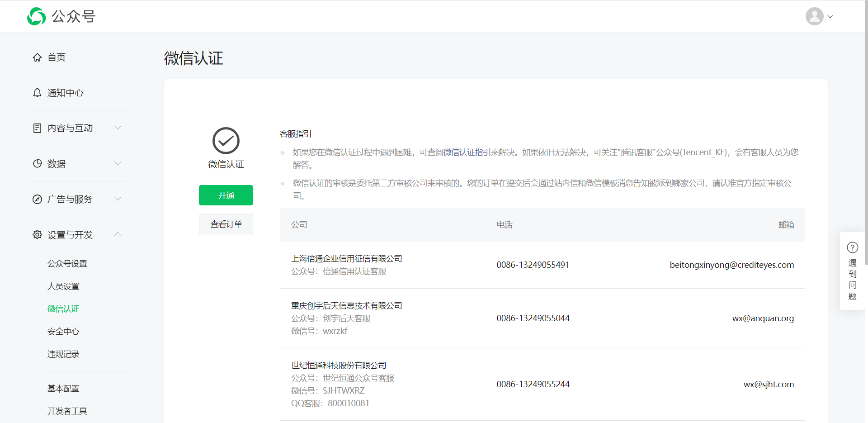Select email beitongxinyong@crediteyes.com

pos(732,265)
